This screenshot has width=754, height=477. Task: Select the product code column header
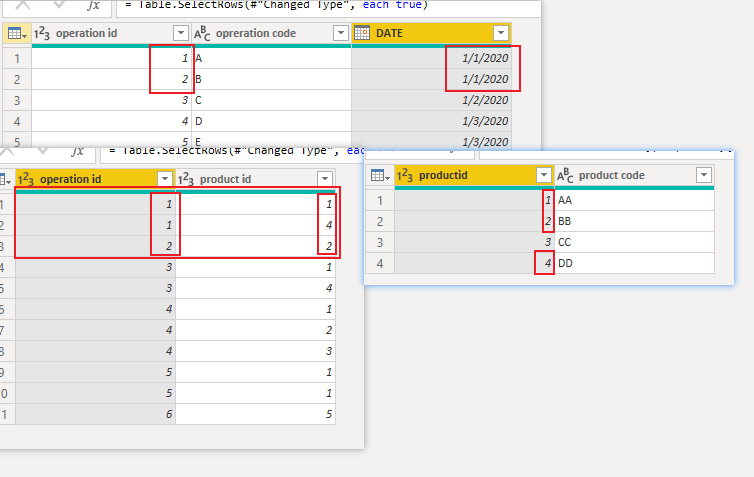coord(634,176)
